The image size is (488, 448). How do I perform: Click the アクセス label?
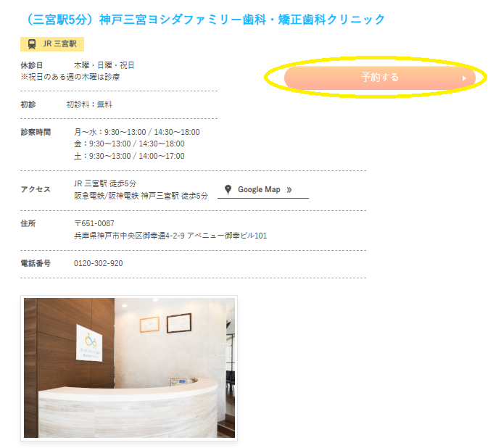36,189
